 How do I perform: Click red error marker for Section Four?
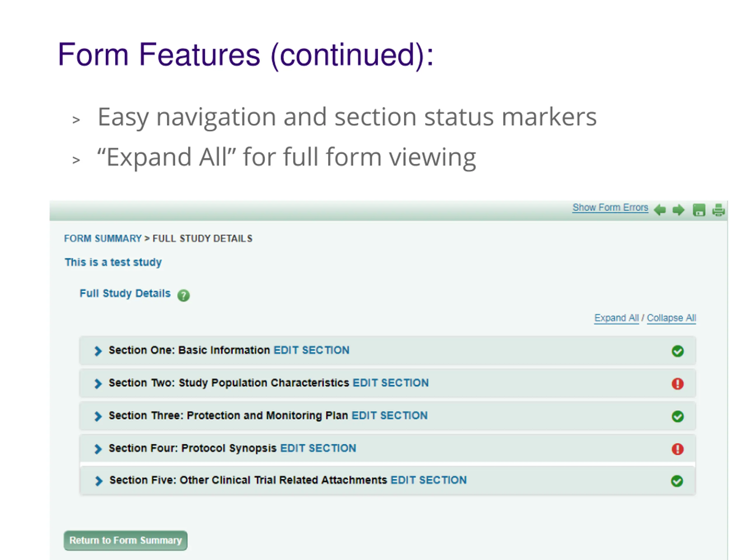[x=678, y=449]
